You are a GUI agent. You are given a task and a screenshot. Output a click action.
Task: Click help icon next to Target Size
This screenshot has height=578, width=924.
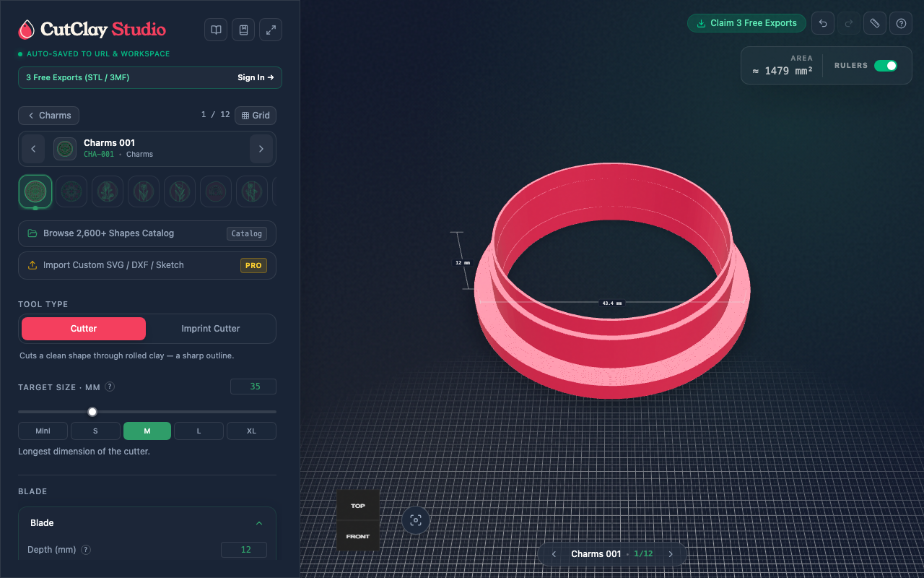click(x=110, y=387)
